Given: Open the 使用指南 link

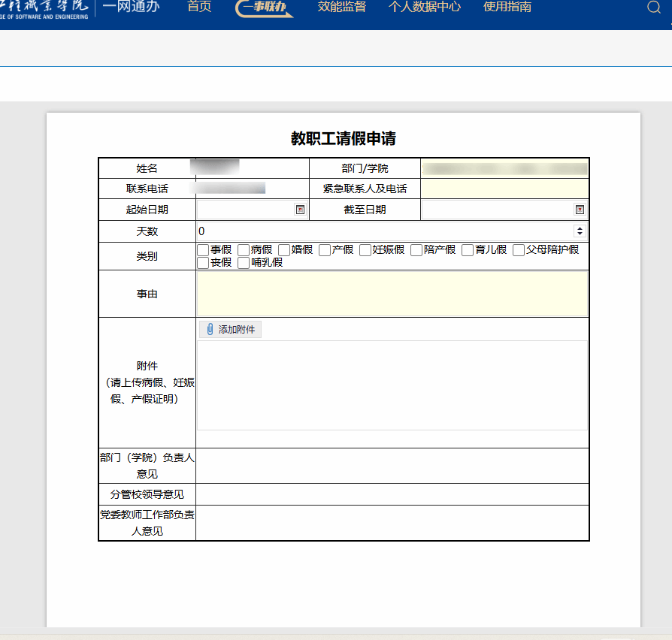Looking at the screenshot, I should click(x=507, y=7).
